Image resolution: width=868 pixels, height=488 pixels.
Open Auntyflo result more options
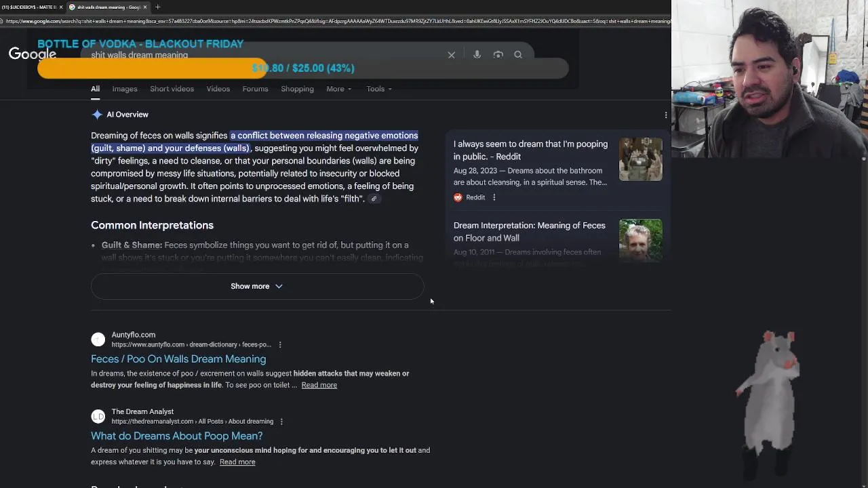280,344
